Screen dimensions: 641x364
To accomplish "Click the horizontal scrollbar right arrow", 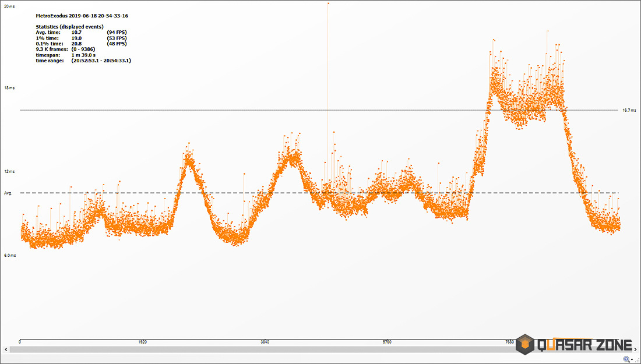I will tap(635, 349).
